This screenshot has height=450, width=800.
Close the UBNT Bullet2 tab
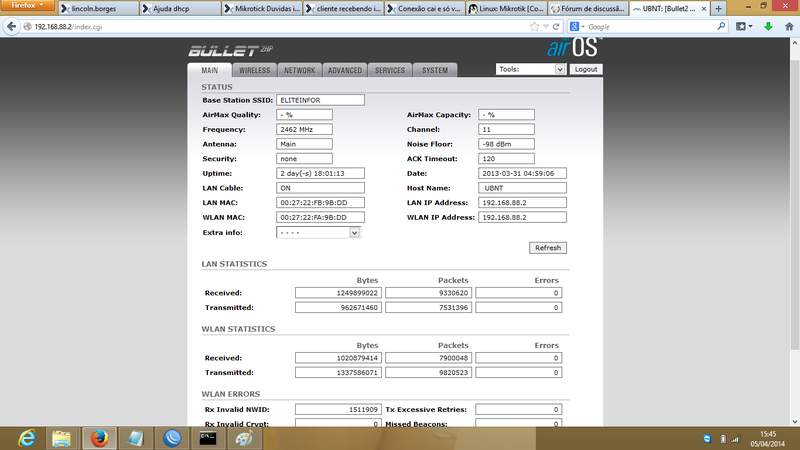pyautogui.click(x=704, y=9)
